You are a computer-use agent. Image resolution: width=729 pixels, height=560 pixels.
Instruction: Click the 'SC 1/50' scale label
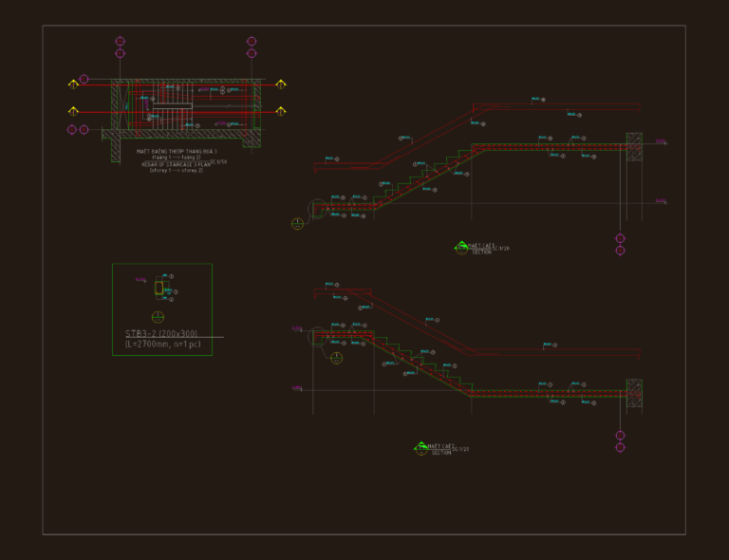point(218,161)
